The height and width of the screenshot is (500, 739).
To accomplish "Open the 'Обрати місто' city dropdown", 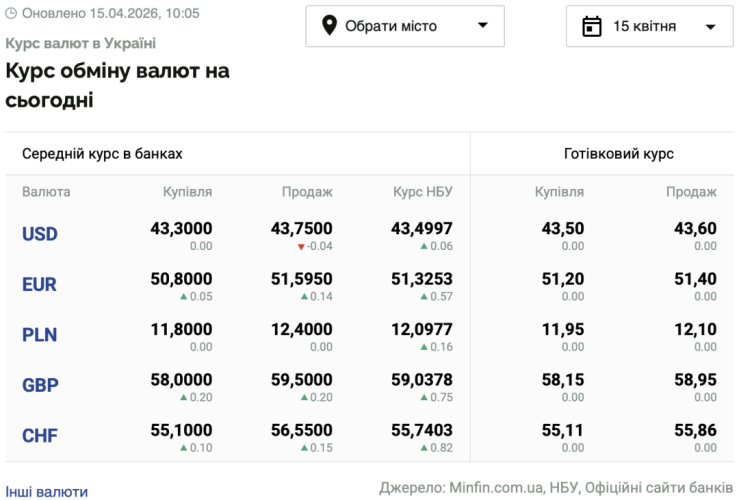I will coord(404,26).
